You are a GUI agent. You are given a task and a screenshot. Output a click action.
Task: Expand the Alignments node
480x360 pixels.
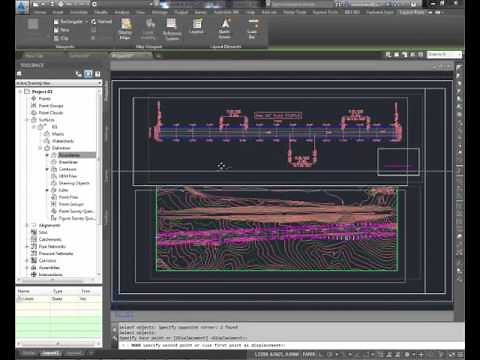[27, 225]
